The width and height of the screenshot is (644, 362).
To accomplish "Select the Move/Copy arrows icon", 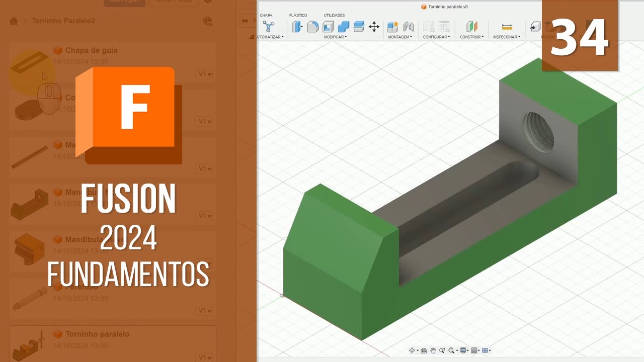I will click(x=374, y=27).
